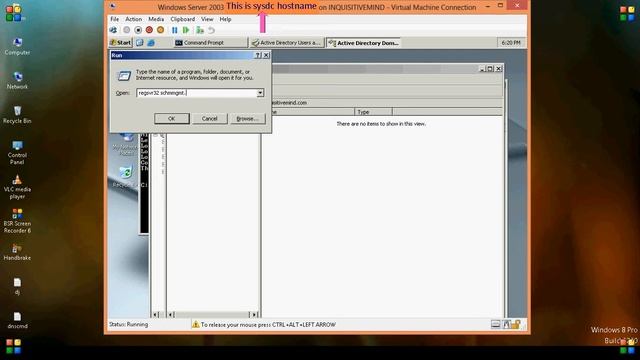Click the Status: Running text

[x=129, y=324]
